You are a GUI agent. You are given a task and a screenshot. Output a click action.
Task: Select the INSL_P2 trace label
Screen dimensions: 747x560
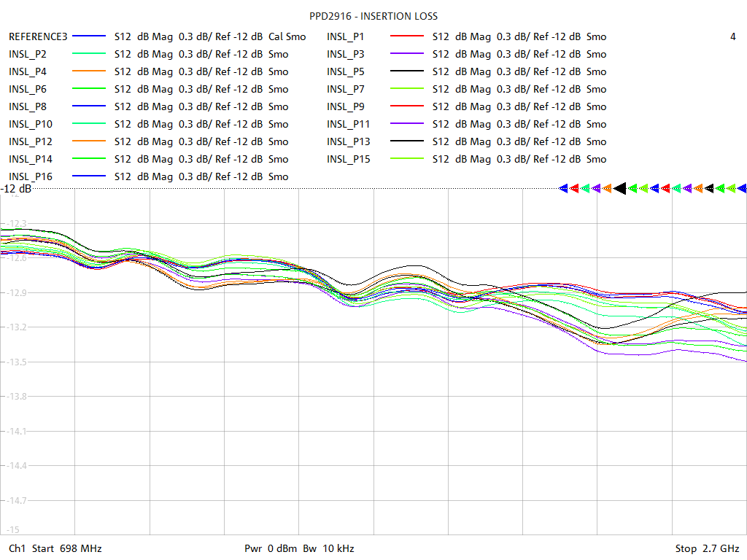click(28, 54)
